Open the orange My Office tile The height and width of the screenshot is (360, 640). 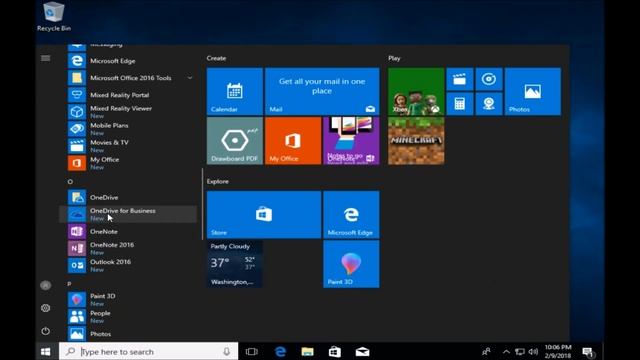pyautogui.click(x=293, y=141)
